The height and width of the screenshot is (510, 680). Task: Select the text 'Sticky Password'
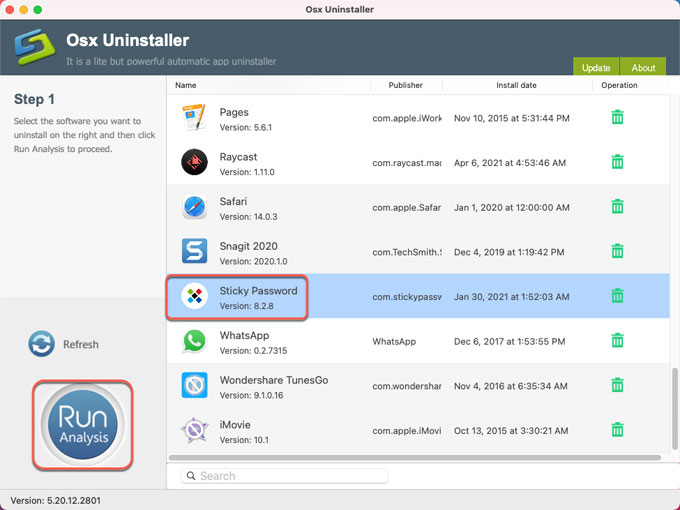point(258,291)
